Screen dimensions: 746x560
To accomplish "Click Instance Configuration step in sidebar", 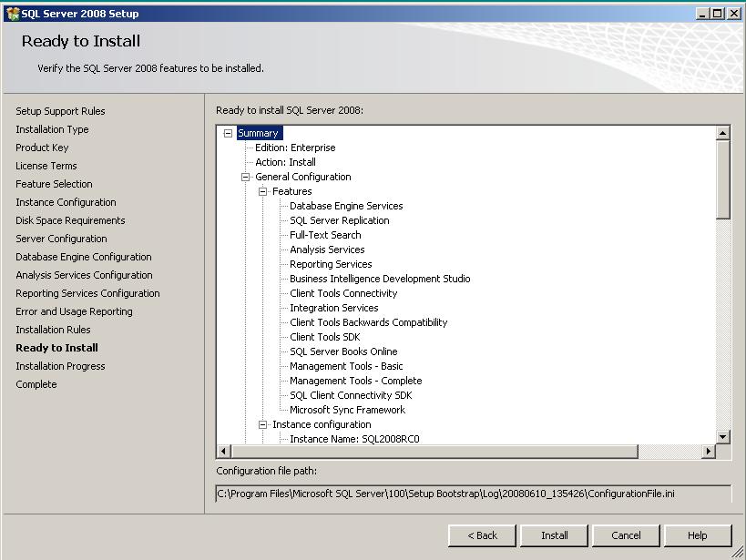I will 66,202.
